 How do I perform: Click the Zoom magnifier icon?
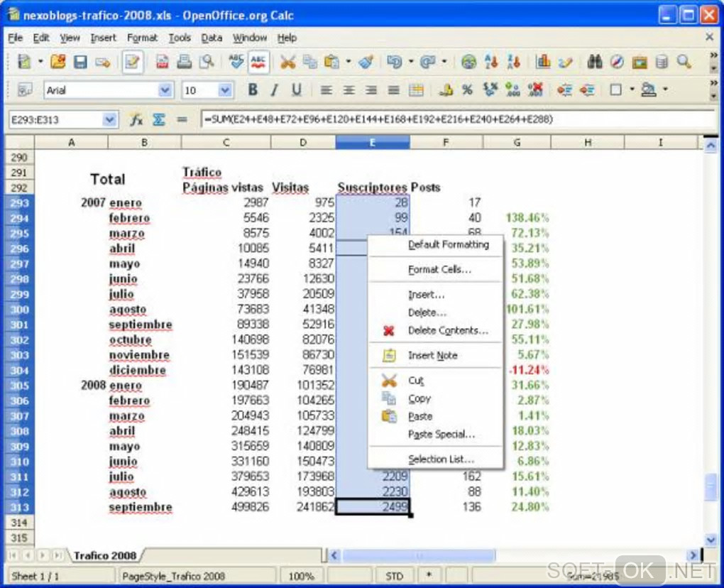pyautogui.click(x=684, y=62)
